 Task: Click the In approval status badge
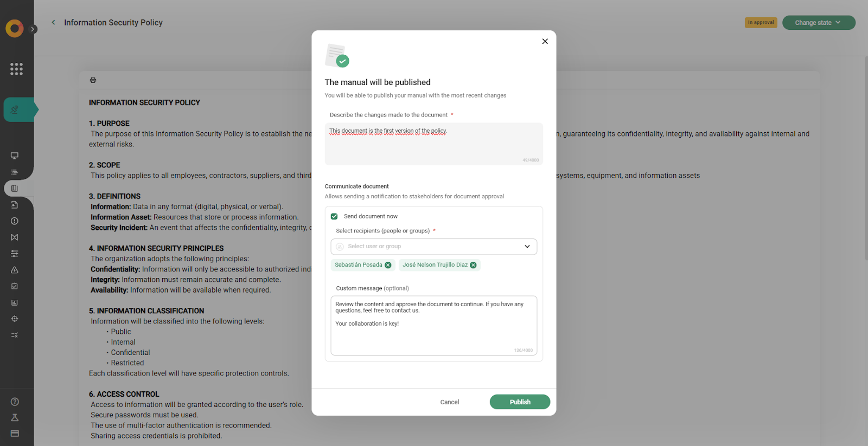(761, 23)
